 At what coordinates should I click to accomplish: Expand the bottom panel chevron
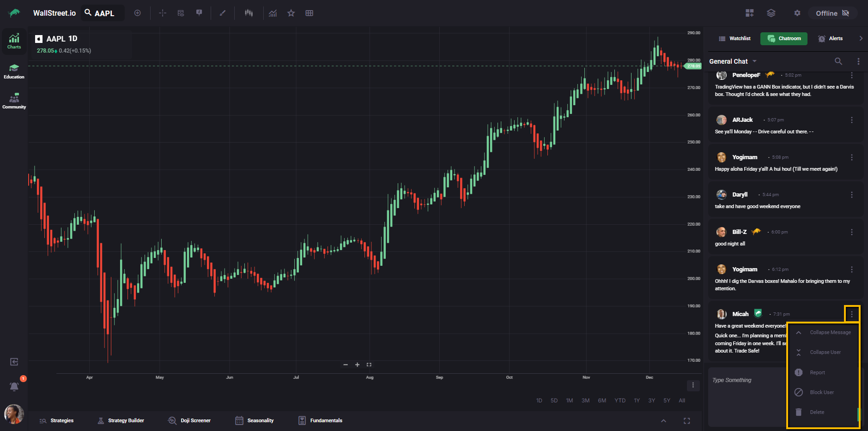[x=663, y=420]
